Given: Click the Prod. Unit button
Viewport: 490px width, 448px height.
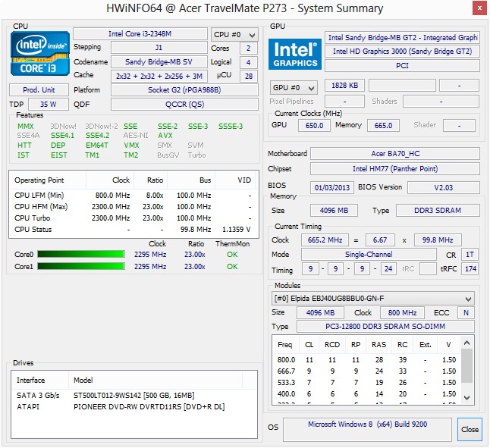Looking at the screenshot, I should pos(39,90).
